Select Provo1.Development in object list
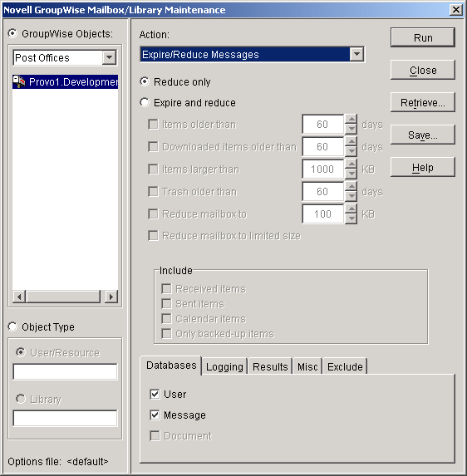The width and height of the screenshot is (467, 476). coord(66,81)
